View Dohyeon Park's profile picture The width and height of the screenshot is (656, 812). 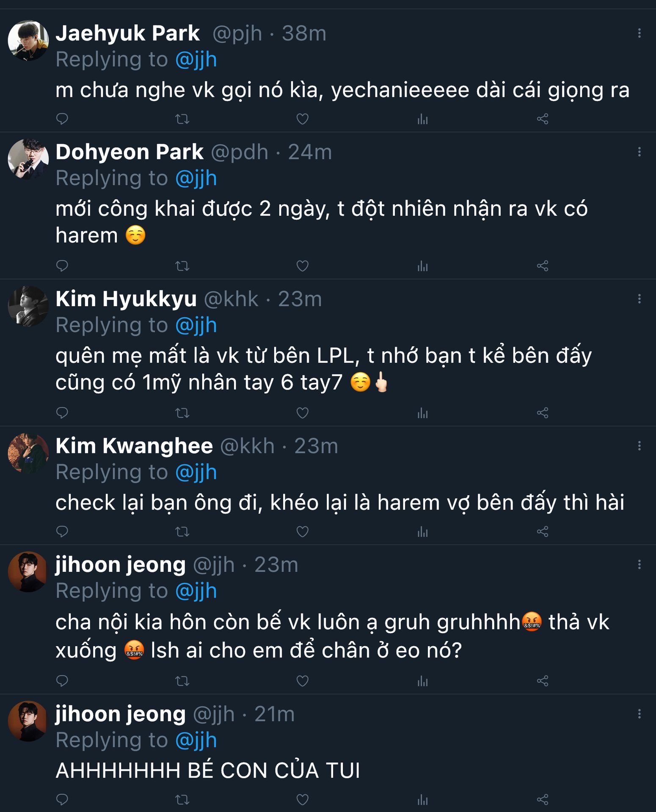28,159
